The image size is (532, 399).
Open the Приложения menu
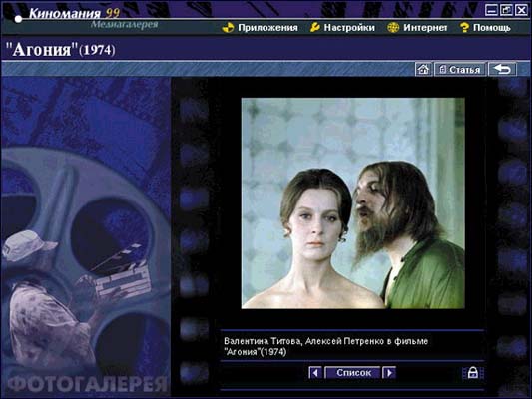(267, 28)
